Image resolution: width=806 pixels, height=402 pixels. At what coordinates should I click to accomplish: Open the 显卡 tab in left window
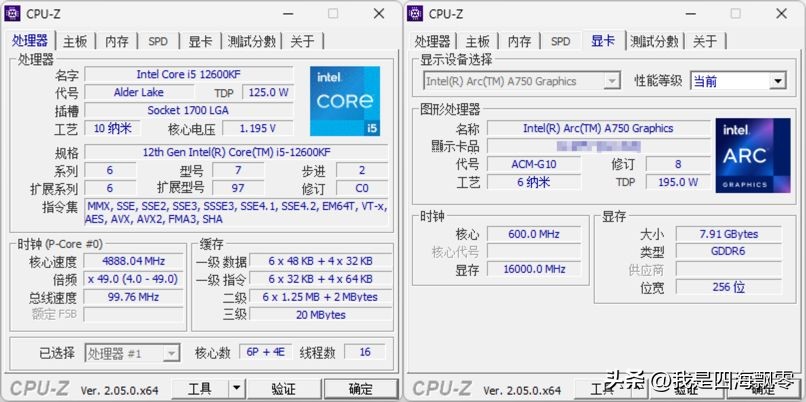200,42
